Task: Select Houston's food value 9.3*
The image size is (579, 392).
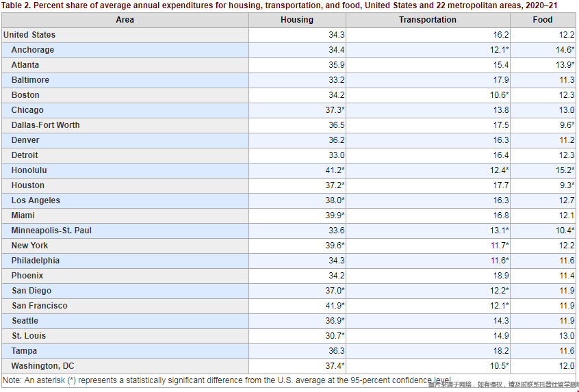Action: click(x=565, y=185)
